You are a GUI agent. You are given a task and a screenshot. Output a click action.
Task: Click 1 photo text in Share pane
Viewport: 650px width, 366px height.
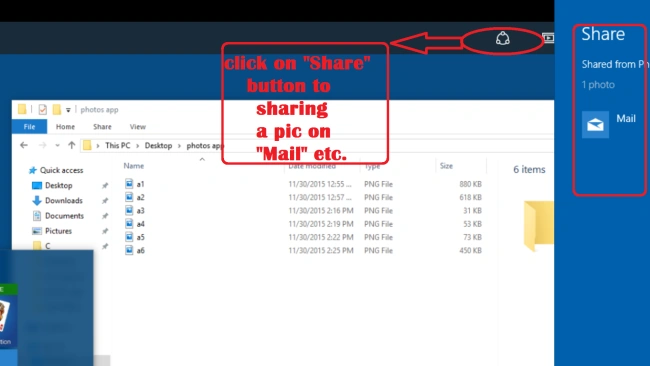(598, 85)
